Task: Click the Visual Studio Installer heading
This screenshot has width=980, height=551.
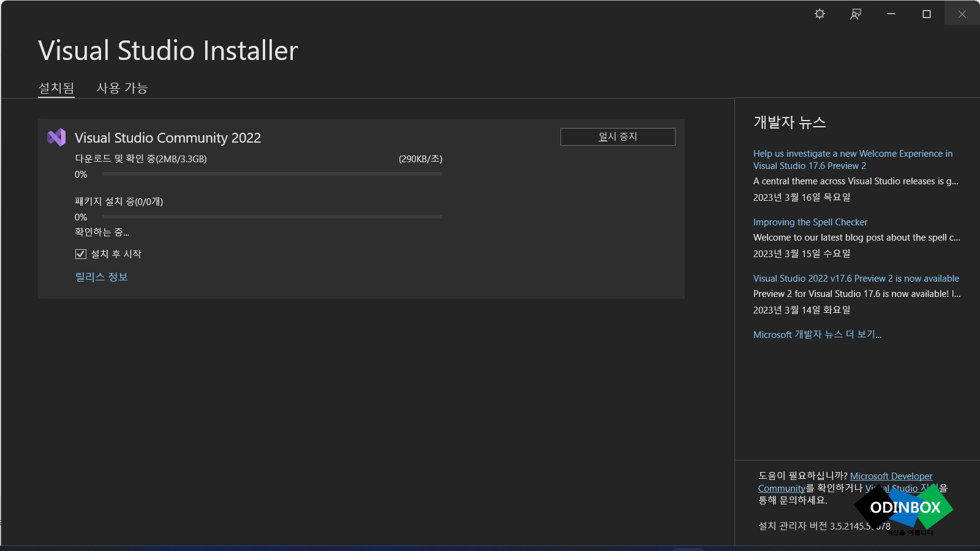Action: [168, 50]
